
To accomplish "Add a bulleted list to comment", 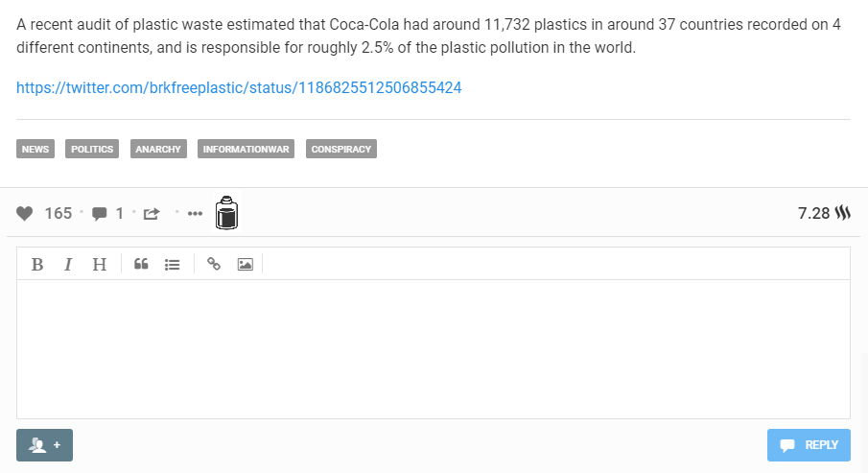I will pyautogui.click(x=172, y=265).
